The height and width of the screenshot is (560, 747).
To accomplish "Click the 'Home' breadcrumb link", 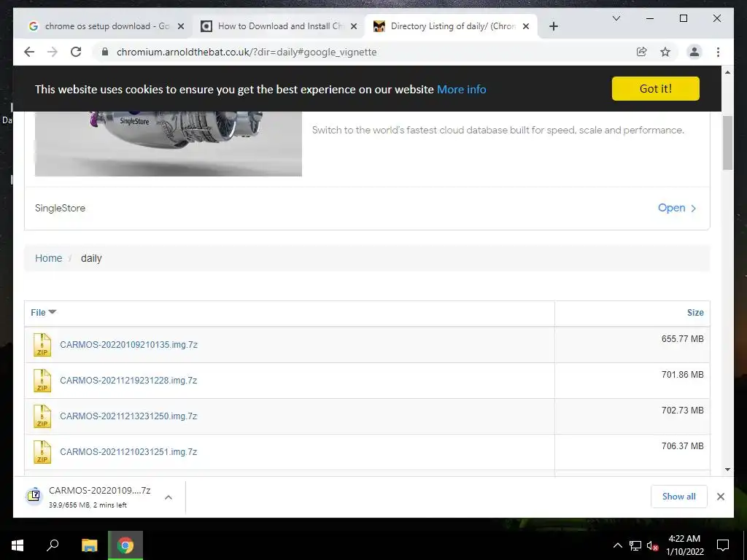I will click(49, 258).
